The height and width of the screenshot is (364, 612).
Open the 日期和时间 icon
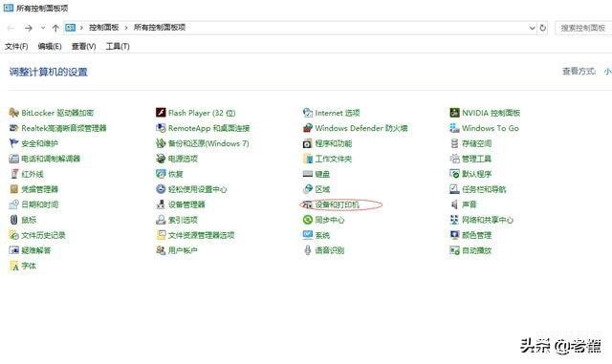pyautogui.click(x=13, y=204)
